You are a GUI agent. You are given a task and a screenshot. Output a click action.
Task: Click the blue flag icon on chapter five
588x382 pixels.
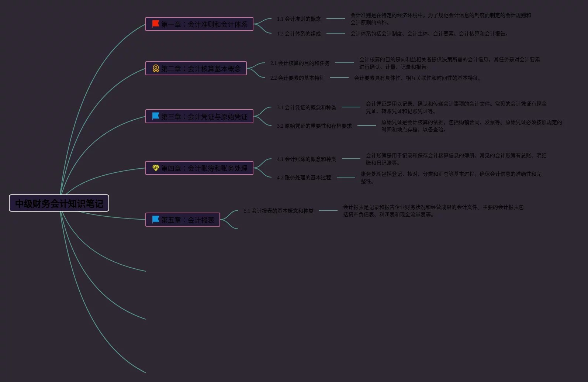[156, 220]
